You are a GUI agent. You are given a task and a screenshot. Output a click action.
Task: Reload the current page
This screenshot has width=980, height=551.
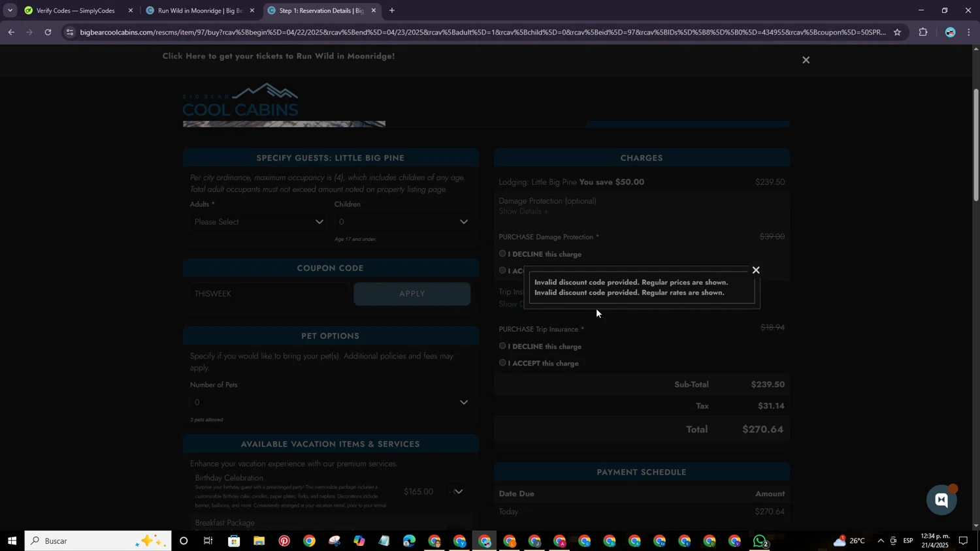pyautogui.click(x=48, y=32)
